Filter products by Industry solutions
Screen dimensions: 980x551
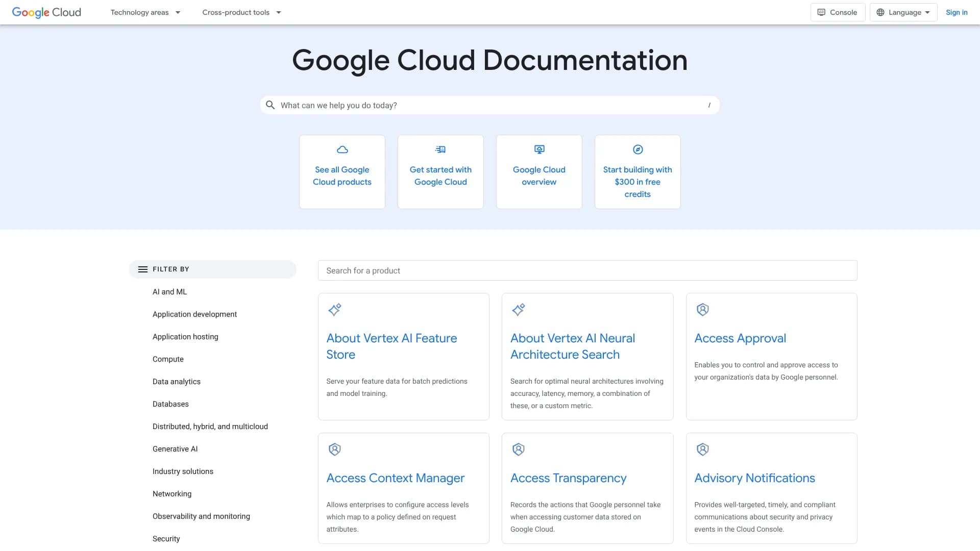pyautogui.click(x=183, y=471)
